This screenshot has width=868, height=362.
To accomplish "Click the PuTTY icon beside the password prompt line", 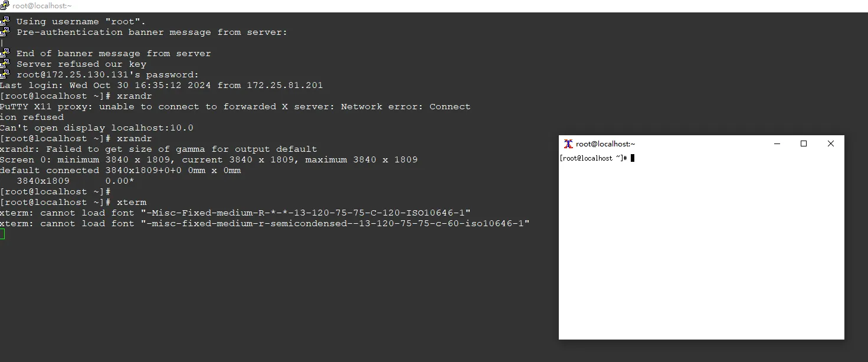I will coord(5,74).
